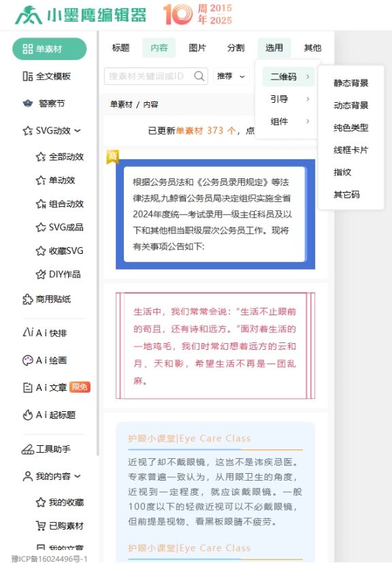Focus the material keyword search field
Image resolution: width=392 pixels, height=563 pixels.
point(156,76)
